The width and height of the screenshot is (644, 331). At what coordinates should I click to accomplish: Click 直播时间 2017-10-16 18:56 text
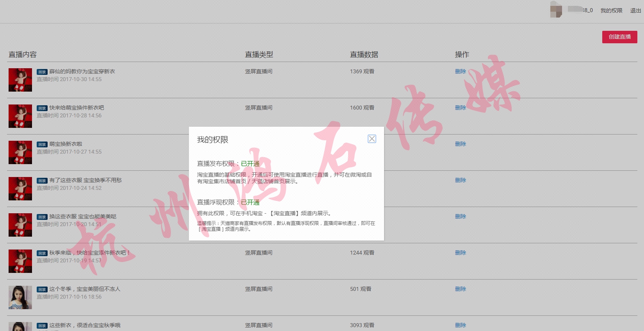pos(69,297)
